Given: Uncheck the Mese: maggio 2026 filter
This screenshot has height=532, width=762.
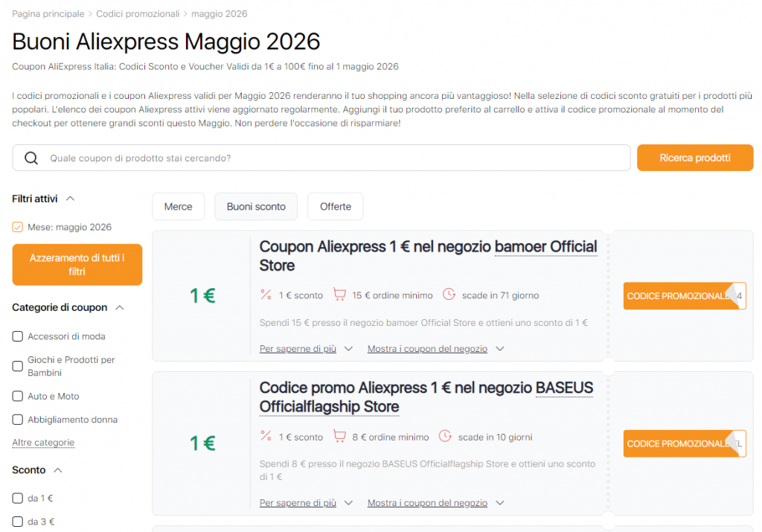Looking at the screenshot, I should coord(16,227).
